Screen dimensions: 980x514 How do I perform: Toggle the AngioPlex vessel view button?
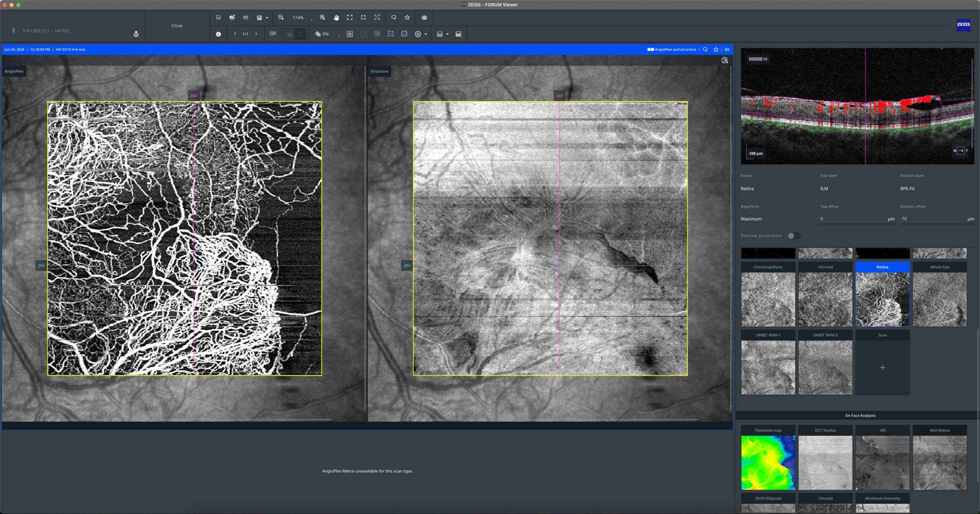[x=289, y=34]
